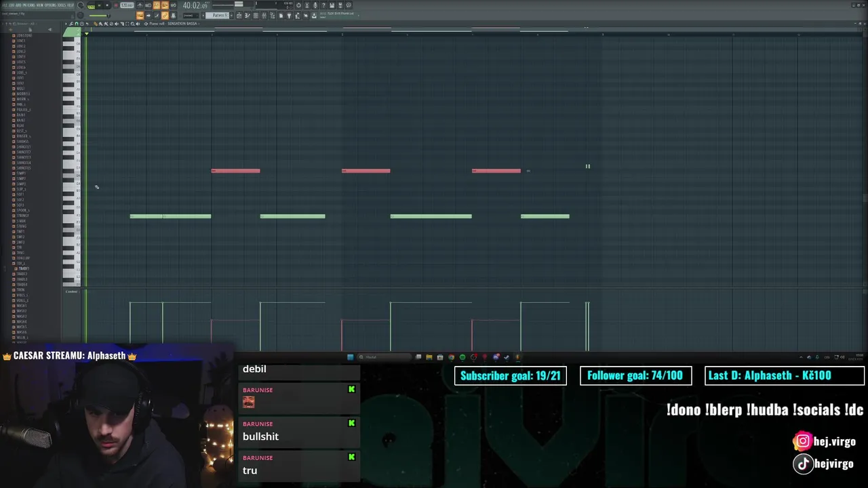
Task: Select the Draw pencil tool in piano roll
Action: [96, 24]
